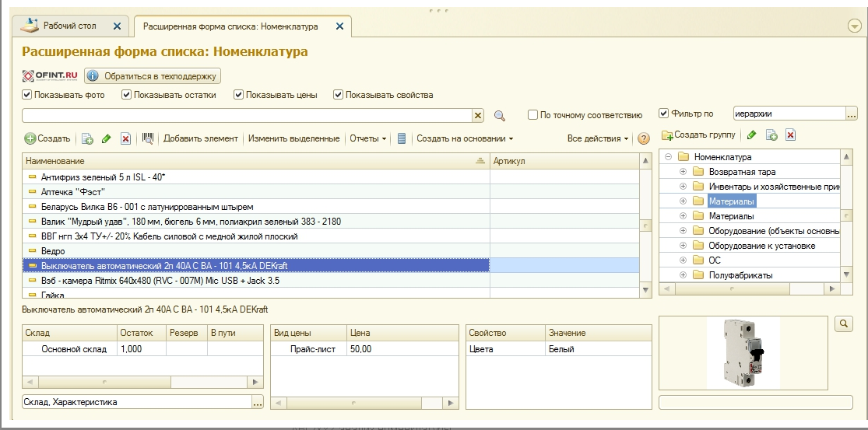Click the magnifier search icon beside search field
868x430 pixels.
pos(499,116)
